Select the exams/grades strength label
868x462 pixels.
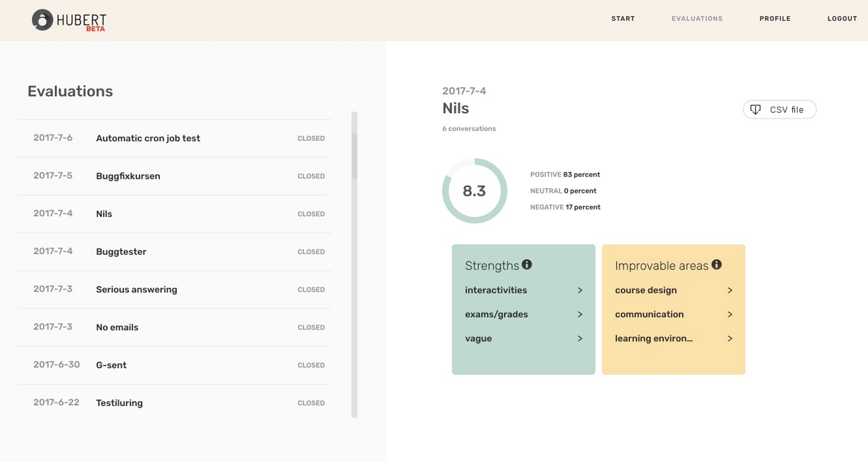pos(496,315)
